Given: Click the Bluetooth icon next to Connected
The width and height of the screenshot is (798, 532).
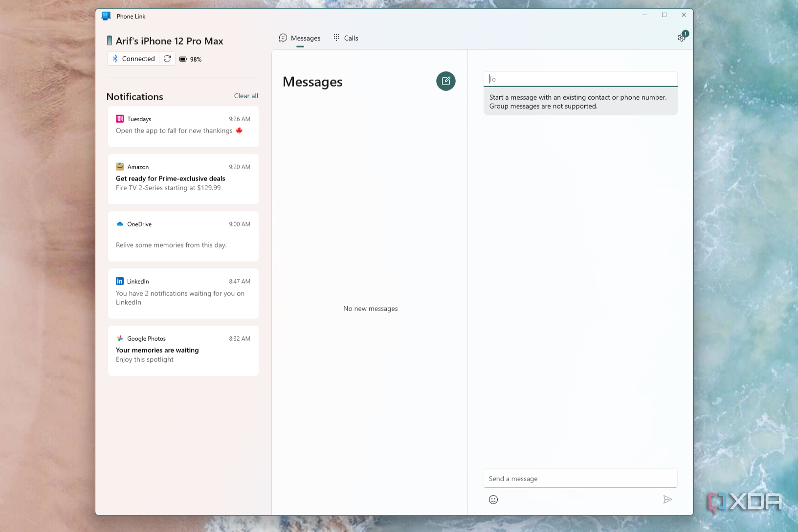Looking at the screenshot, I should [115, 58].
